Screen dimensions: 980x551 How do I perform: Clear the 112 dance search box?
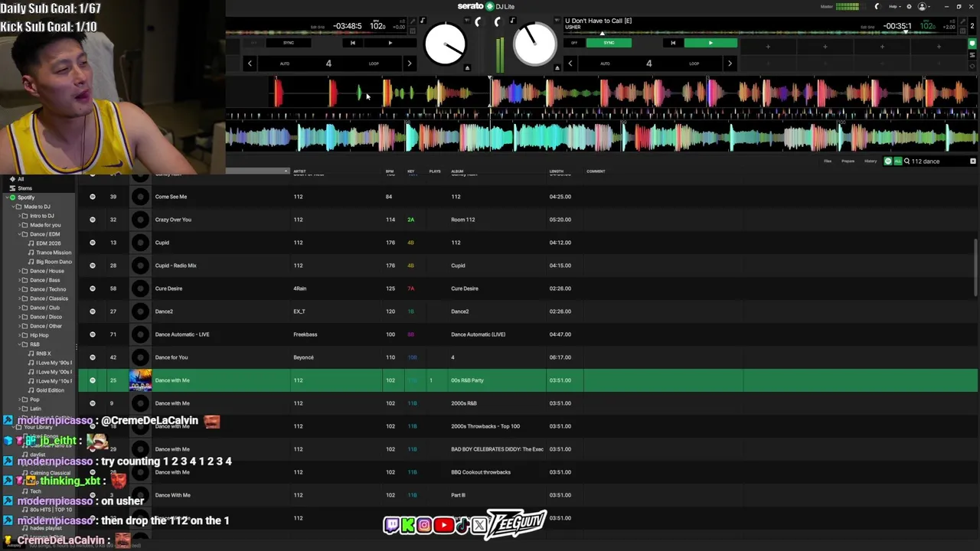click(973, 161)
